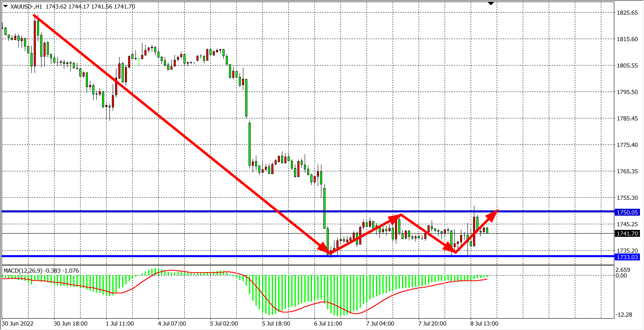Click the black 1741.70 current price tag
Image resolution: width=644 pixels, height=330 pixels.
pos(627,234)
